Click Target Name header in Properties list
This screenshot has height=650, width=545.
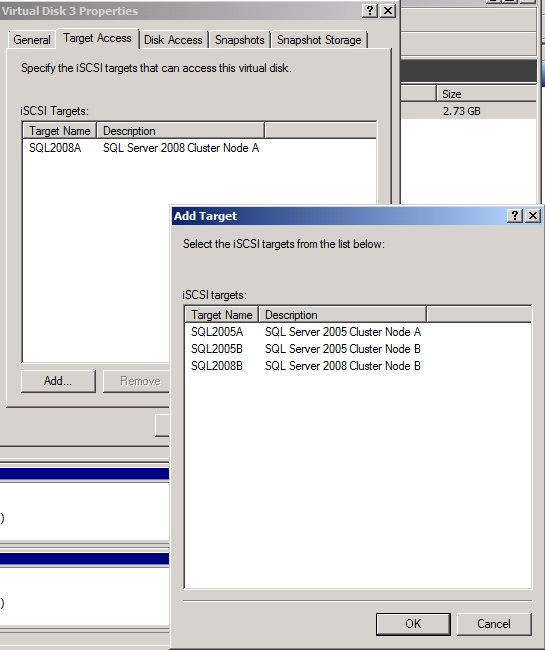tap(60, 131)
